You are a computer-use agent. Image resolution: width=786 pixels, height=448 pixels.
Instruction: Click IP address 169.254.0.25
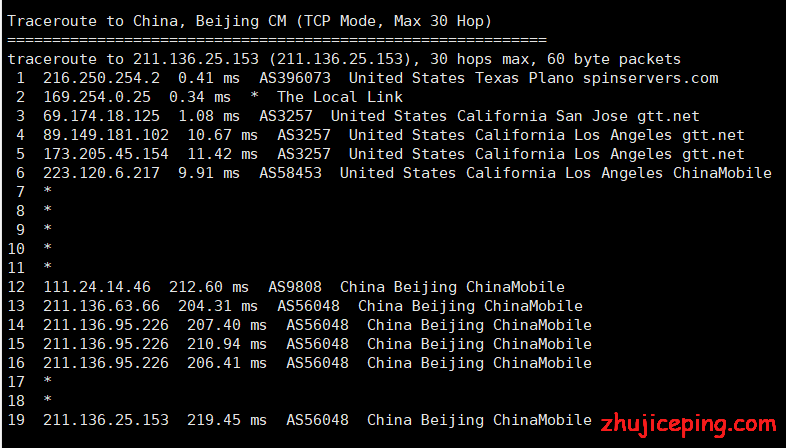[97, 97]
